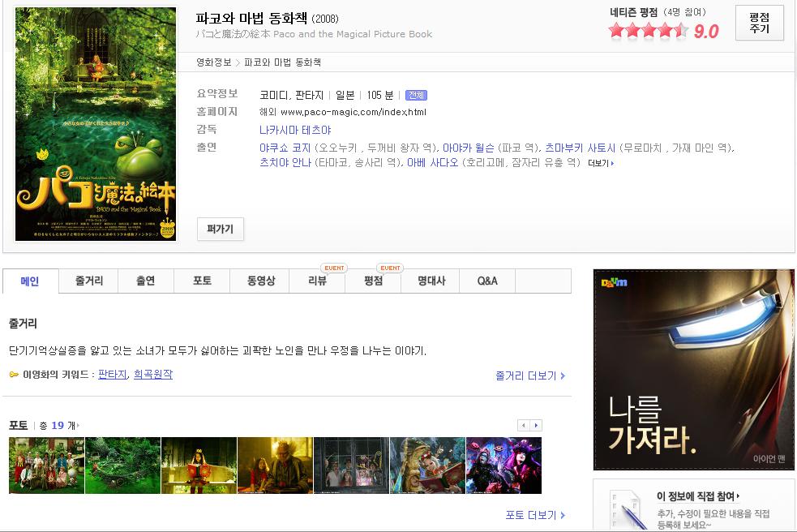Switch to the Q&A tab

tap(487, 281)
